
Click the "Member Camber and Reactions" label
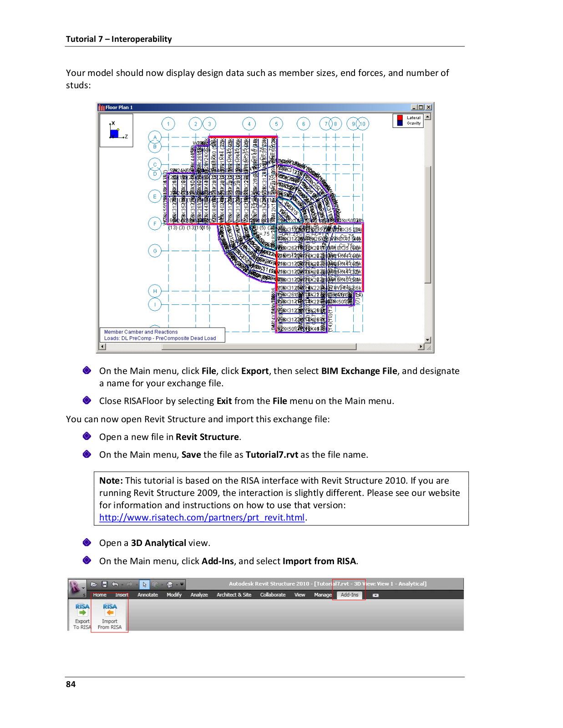pos(141,332)
